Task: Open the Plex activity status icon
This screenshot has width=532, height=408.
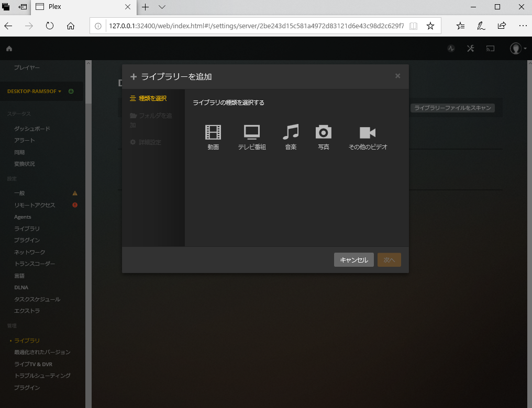Action: (451, 49)
